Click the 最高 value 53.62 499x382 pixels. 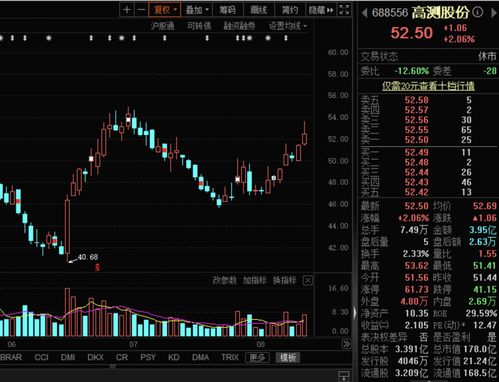coord(416,266)
